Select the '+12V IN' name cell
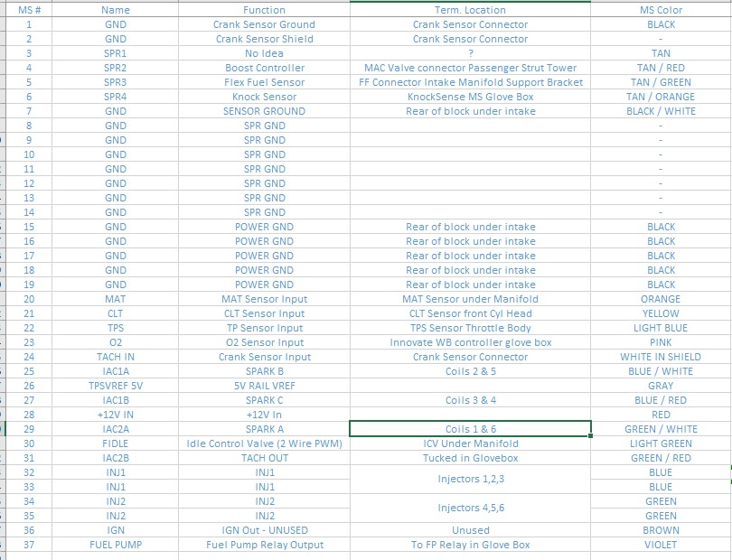Viewport: 732px width, 560px height. tap(116, 415)
